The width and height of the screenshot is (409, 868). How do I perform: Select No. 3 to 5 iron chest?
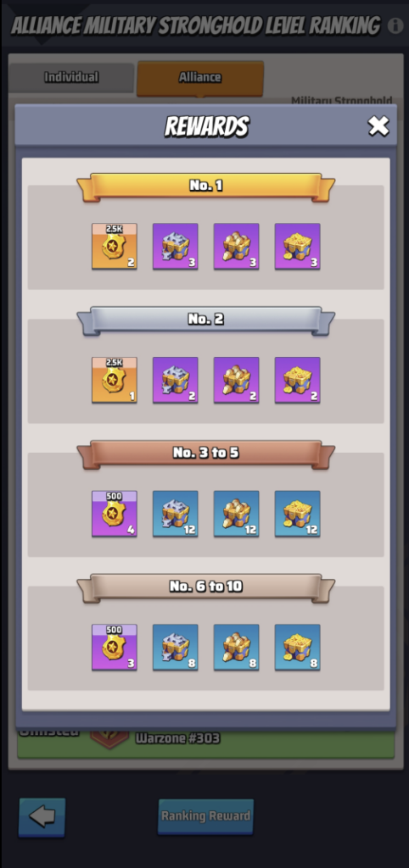(x=175, y=514)
